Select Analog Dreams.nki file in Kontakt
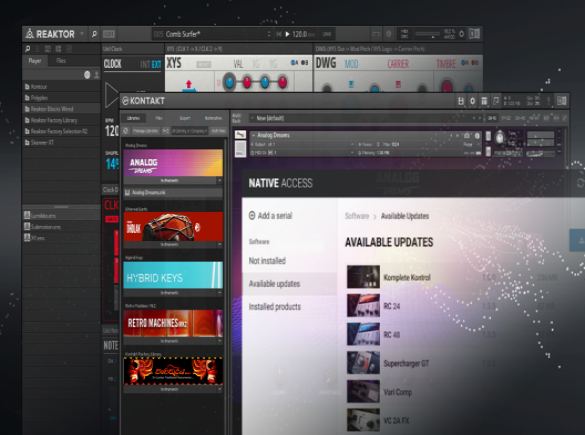Image resolution: width=585 pixels, height=435 pixels. pos(173,193)
